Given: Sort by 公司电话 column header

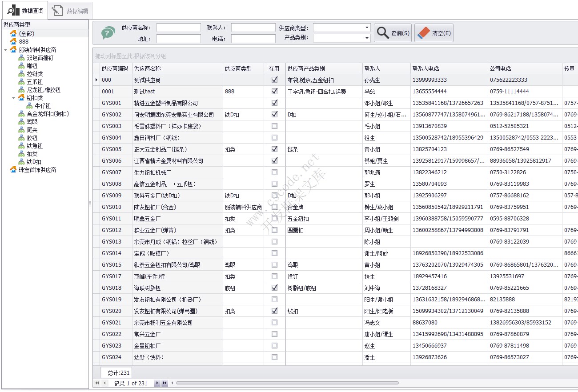Looking at the screenshot, I should pyautogui.click(x=525, y=68).
